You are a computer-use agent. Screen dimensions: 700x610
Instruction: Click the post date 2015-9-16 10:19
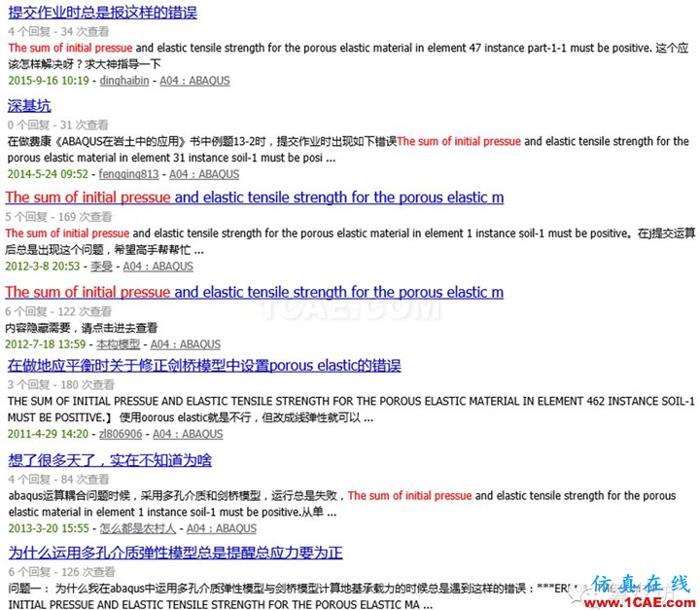click(x=49, y=81)
